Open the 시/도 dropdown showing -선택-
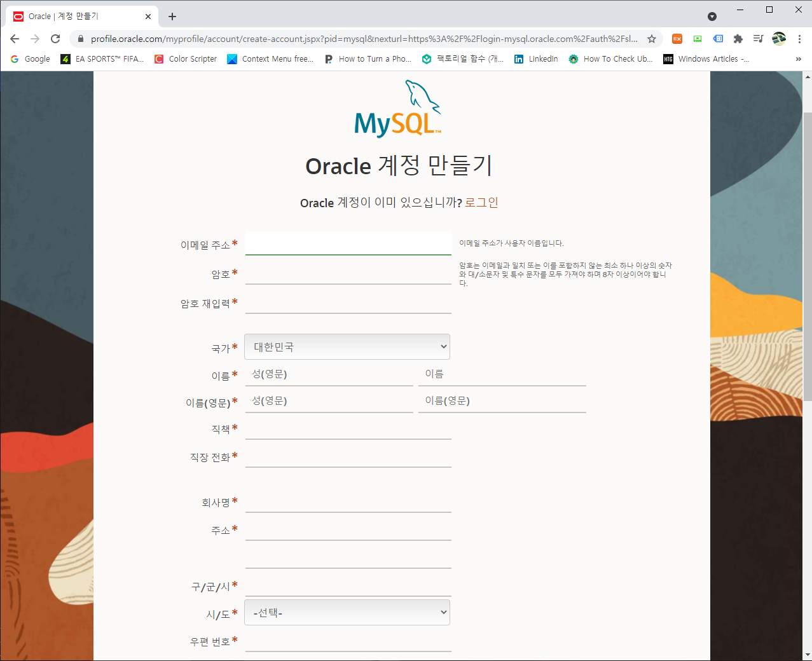Image resolution: width=812 pixels, height=661 pixels. 347,613
